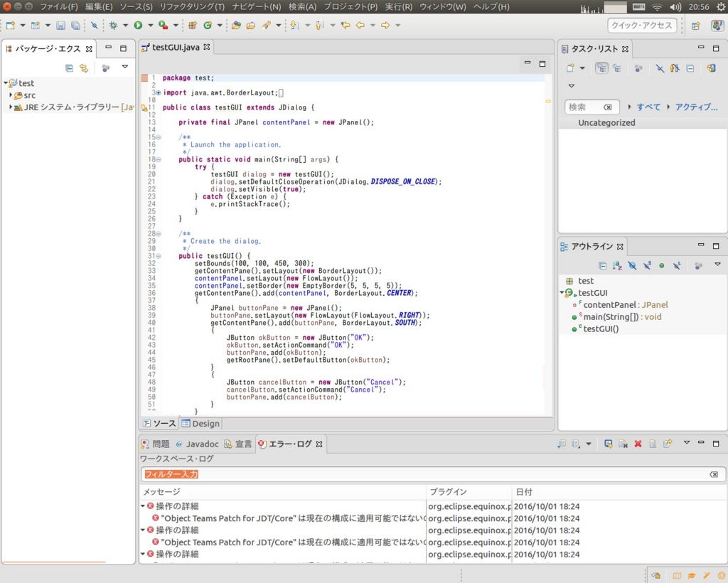Click the Open Task folder toolbar icon
Image resolution: width=728 pixels, height=583 pixels.
pos(251,26)
